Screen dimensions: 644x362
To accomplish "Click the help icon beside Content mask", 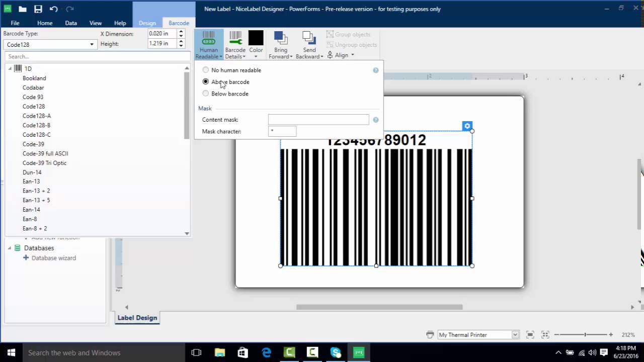I will 375,120.
